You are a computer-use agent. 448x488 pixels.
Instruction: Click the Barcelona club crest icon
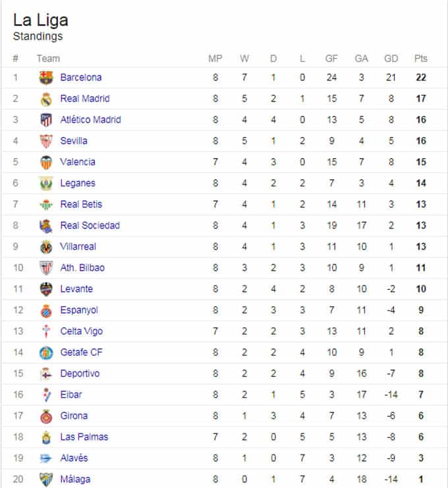point(46,78)
